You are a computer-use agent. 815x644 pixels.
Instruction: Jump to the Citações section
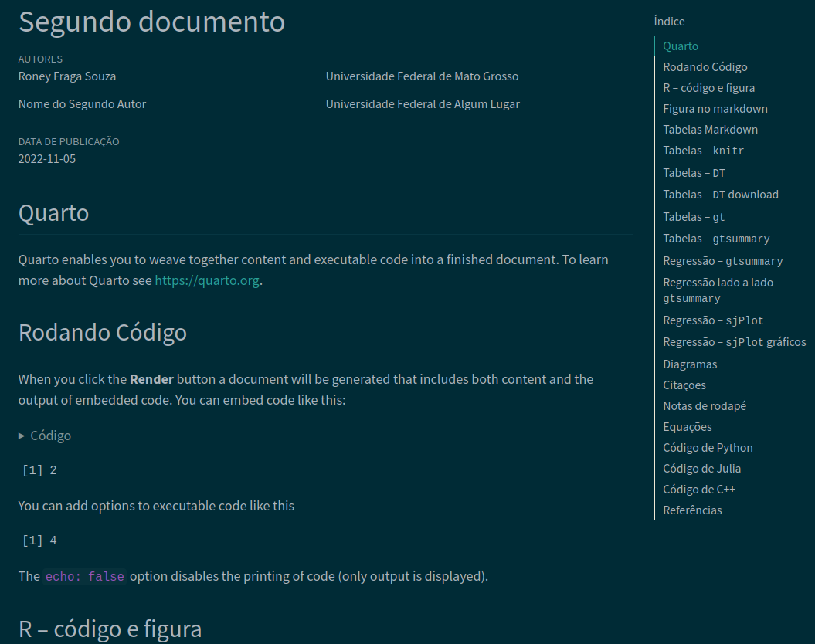684,385
